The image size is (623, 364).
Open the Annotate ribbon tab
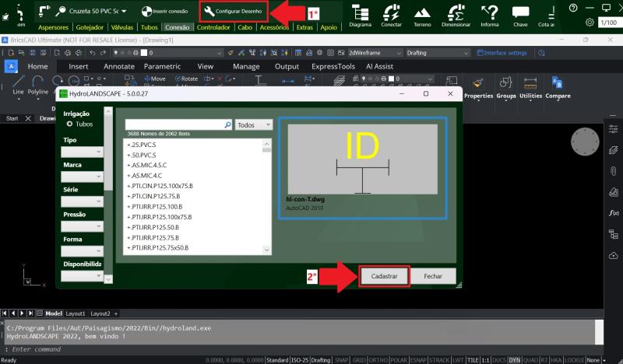(119, 66)
